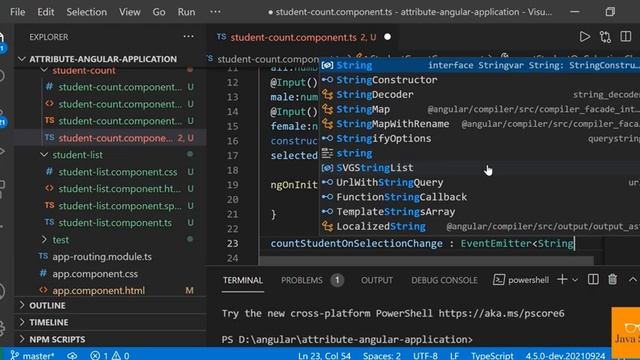Viewport: 640px width, 360px height.
Task: Switch to the TERMINAL tab
Action: tap(243, 280)
